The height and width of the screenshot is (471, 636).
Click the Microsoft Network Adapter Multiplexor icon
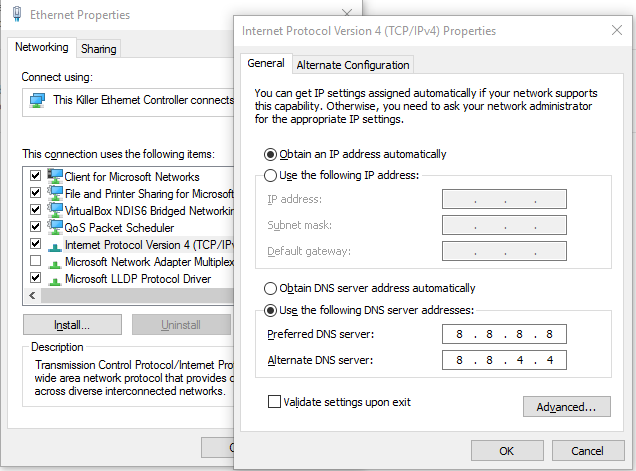click(54, 261)
